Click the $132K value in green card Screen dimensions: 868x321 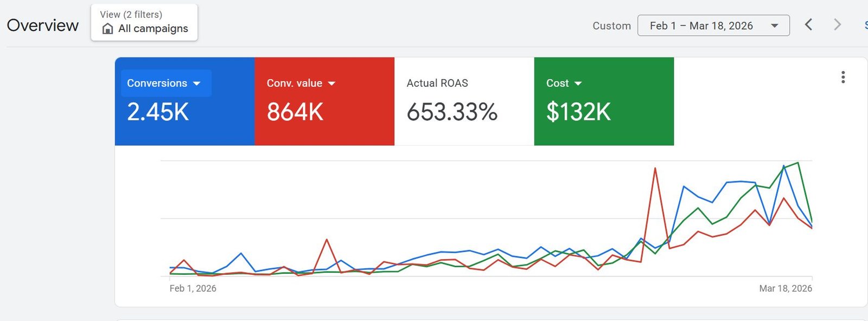[x=578, y=112]
